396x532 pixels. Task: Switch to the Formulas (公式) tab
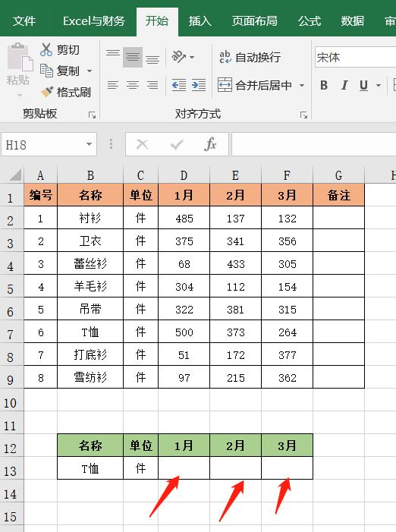[x=310, y=21]
